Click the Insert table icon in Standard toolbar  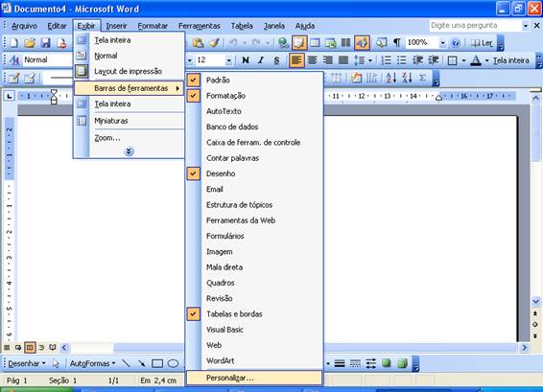click(x=315, y=43)
